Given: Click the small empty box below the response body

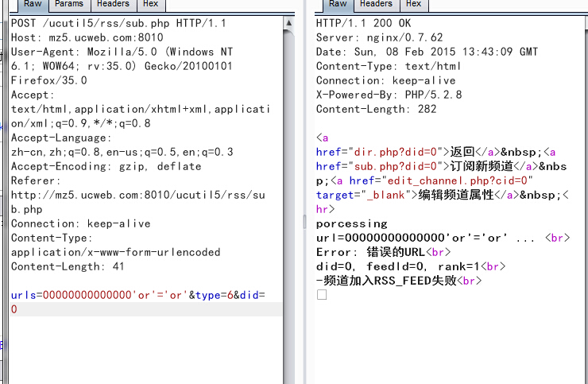Looking at the screenshot, I should click(x=322, y=295).
